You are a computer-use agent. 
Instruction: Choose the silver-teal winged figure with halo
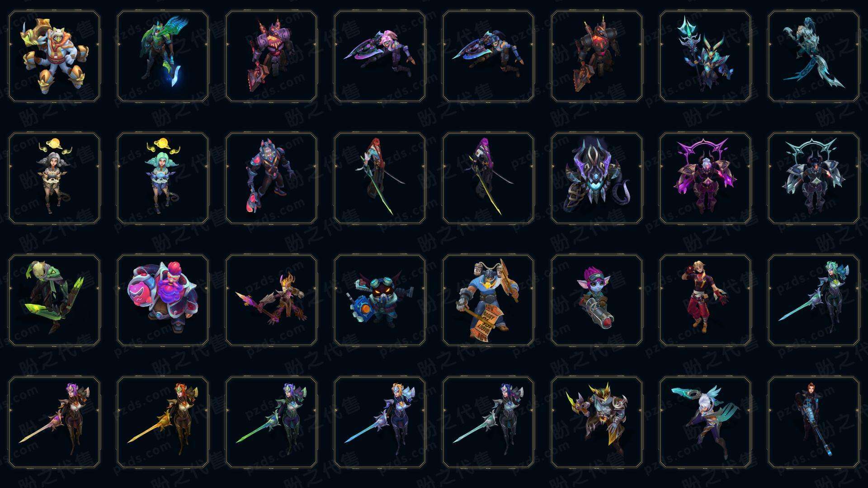(814, 178)
